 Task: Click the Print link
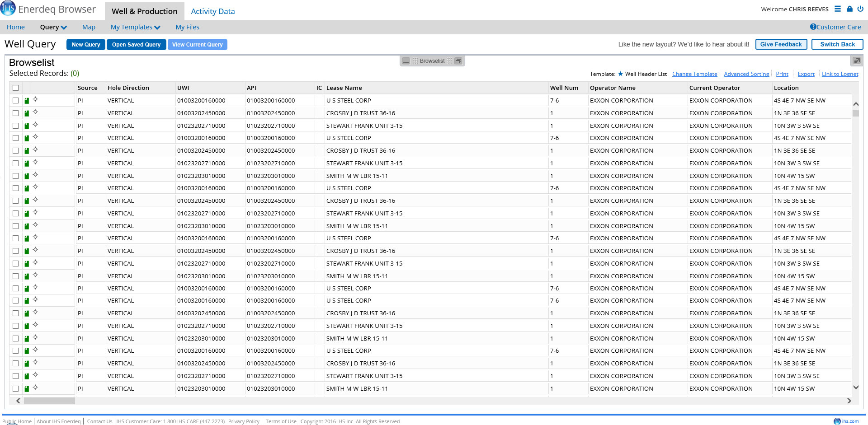tap(782, 74)
